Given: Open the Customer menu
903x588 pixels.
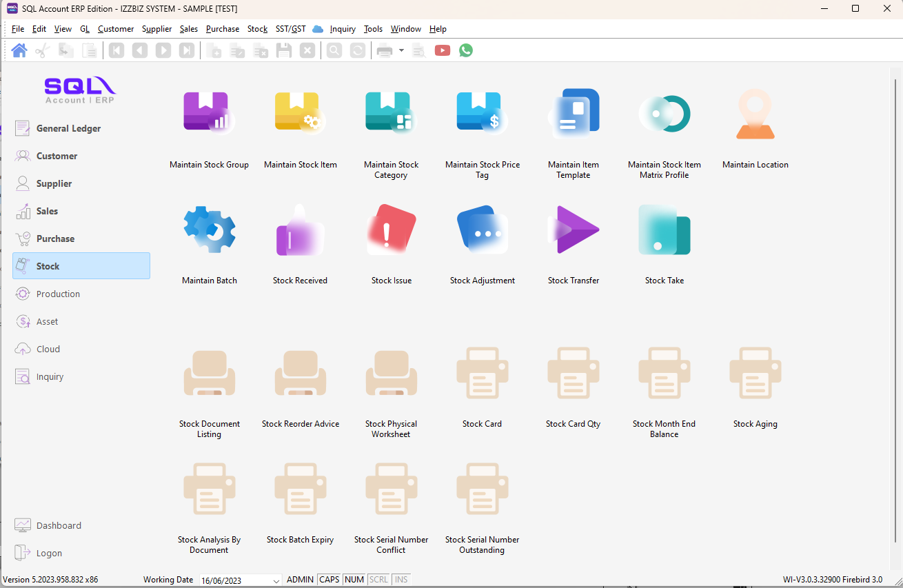Looking at the screenshot, I should point(116,29).
